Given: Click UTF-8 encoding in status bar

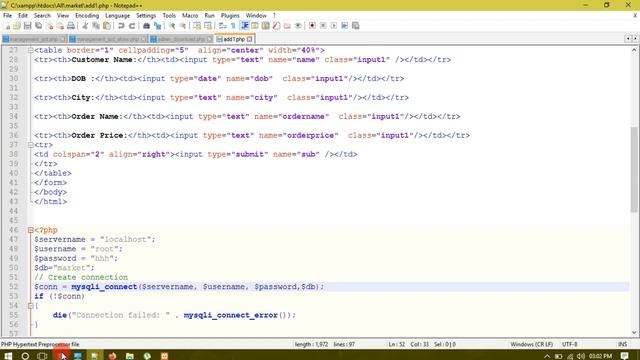Looking at the screenshot, I should (x=569, y=344).
